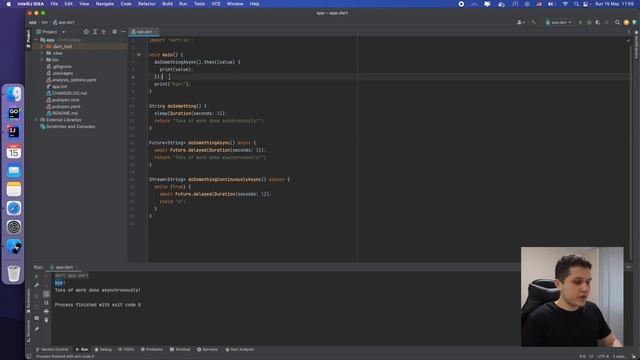Click the Search Everywhere magnifier icon
Screen dimensions: 640x360
(618, 22)
